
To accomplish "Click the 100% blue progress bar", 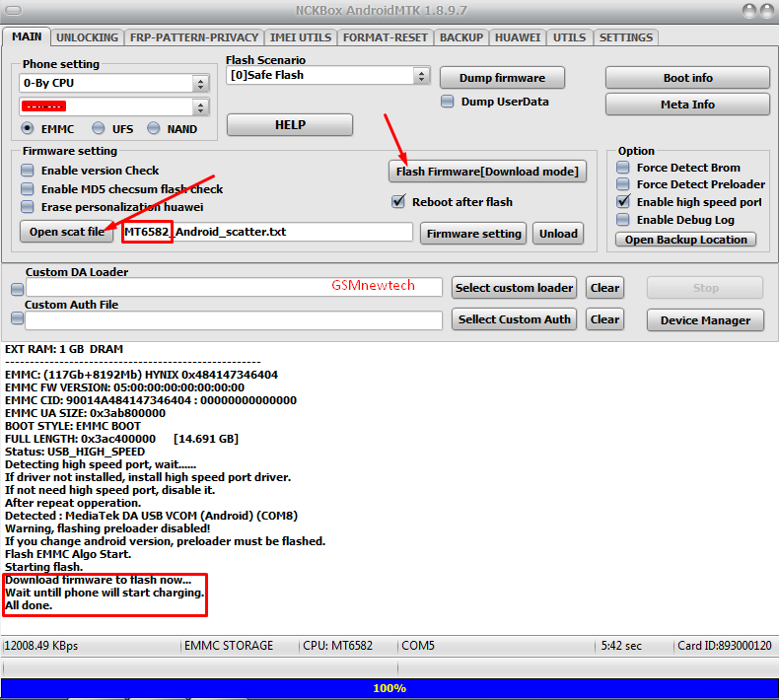I will 389,688.
